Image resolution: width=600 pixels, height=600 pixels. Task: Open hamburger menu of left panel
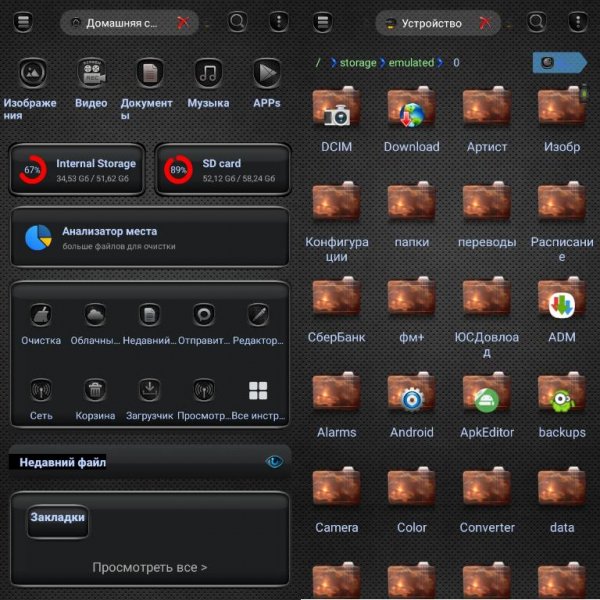click(23, 22)
